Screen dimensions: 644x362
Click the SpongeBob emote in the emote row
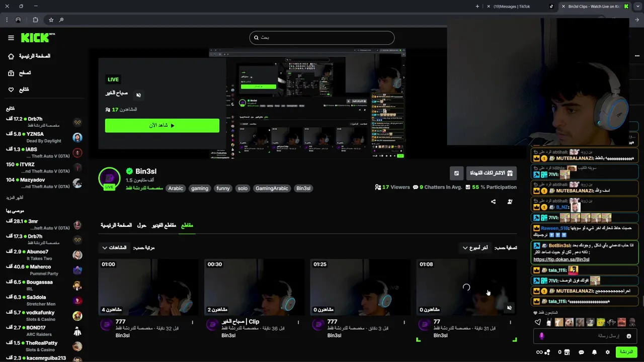coord(601,322)
